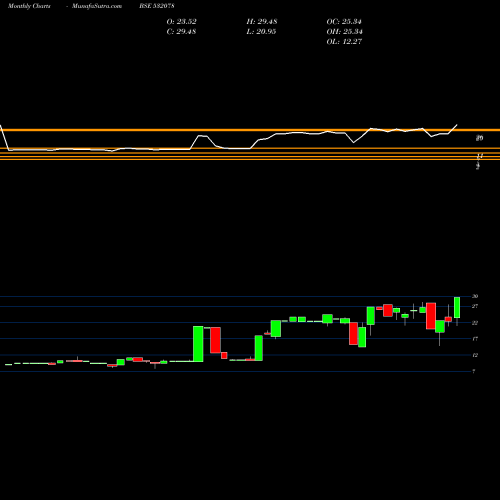Screen dimensions: 500x500
Task: Click the 'BSE 532078' symbol text
Action: click(157, 6)
